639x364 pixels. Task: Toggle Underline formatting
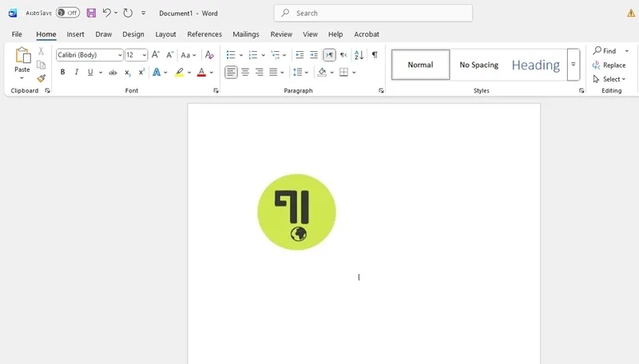[x=90, y=73]
